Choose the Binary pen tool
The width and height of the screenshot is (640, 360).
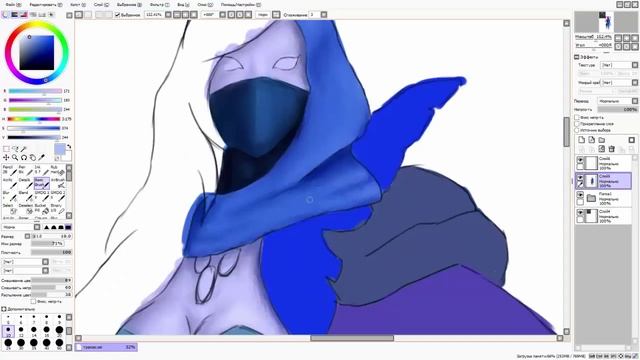[58, 208]
